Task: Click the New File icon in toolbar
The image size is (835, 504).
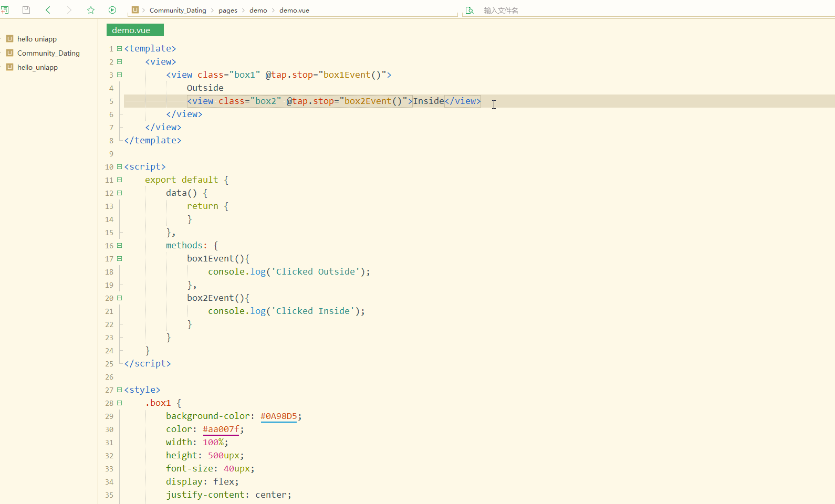Action: pos(5,10)
